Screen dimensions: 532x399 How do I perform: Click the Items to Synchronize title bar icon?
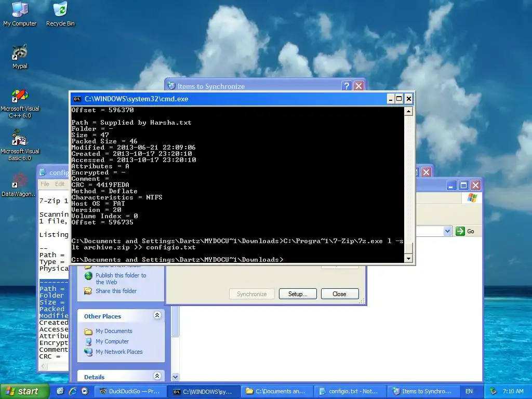click(171, 86)
